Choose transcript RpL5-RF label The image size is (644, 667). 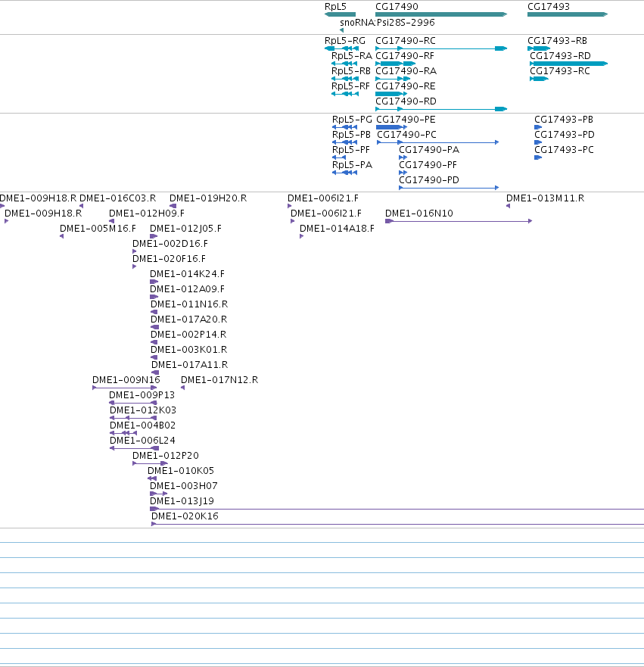[x=350, y=86]
